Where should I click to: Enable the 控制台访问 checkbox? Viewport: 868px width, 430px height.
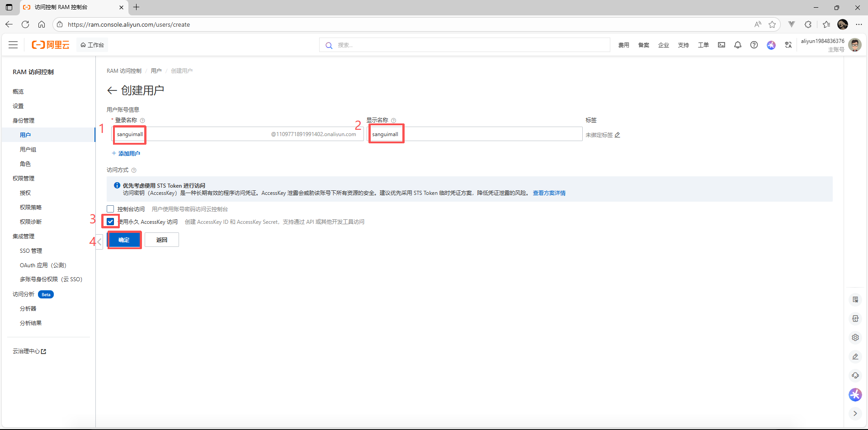coord(110,209)
